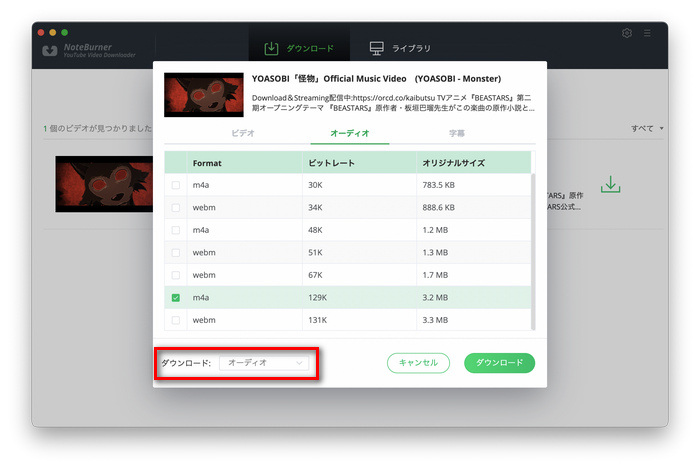Click the format list vertical scrollbar
Screen dimensions: 700x469
(x=533, y=251)
